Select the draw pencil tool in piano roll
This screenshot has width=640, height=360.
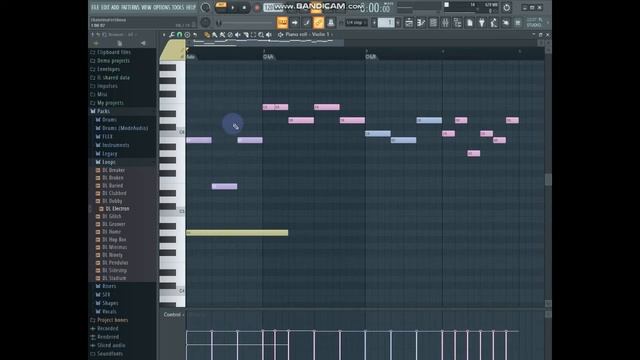tap(207, 35)
